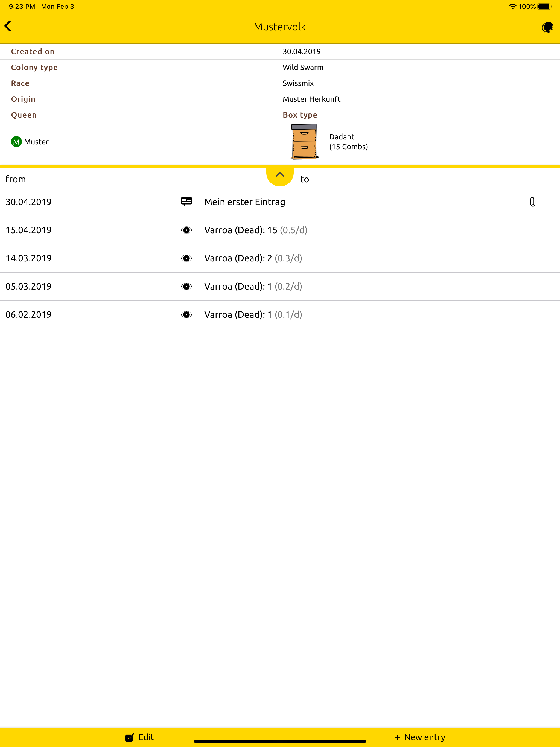Screen dimensions: 560x747
Task: Collapse the colony details with yellow chevron
Action: [x=280, y=175]
